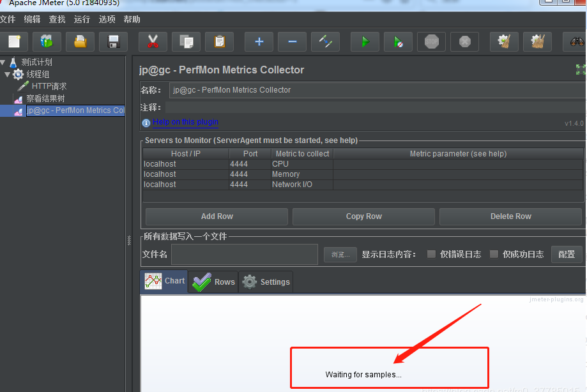Click the STOP toolbar icon
This screenshot has height=392, width=587.
tap(431, 41)
